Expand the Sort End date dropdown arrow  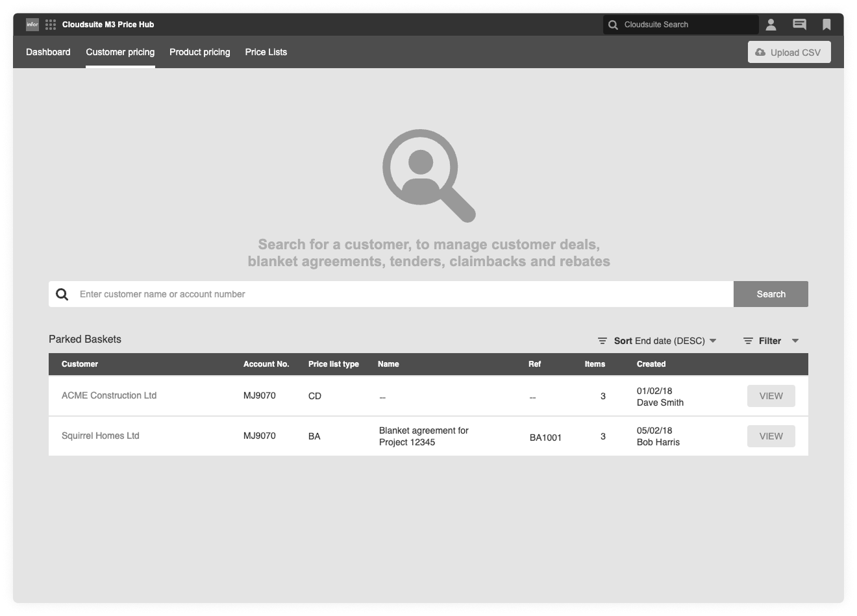pos(713,341)
